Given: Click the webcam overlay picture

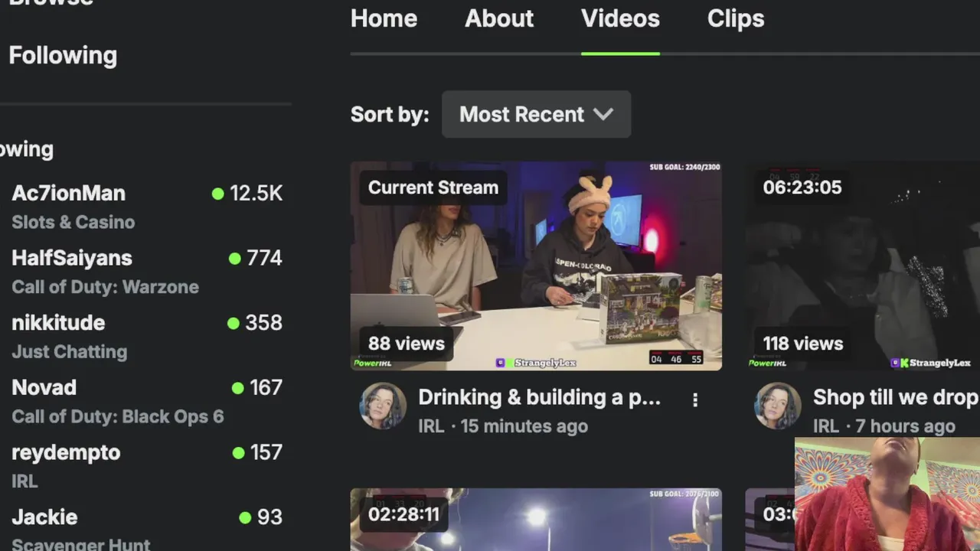Looking at the screenshot, I should click(x=887, y=494).
